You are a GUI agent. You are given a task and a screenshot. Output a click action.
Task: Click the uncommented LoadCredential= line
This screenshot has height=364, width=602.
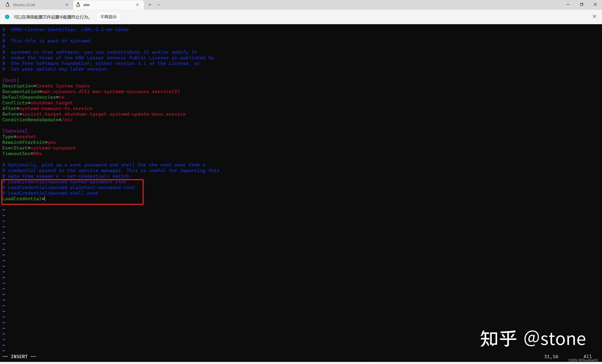(x=24, y=199)
